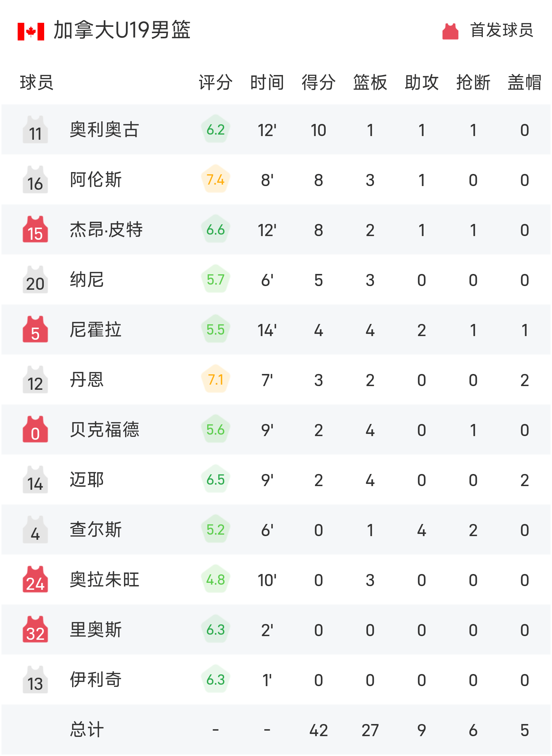Viewport: 552px width, 756px height.
Task: Click the 篮板 column header
Action: [370, 82]
